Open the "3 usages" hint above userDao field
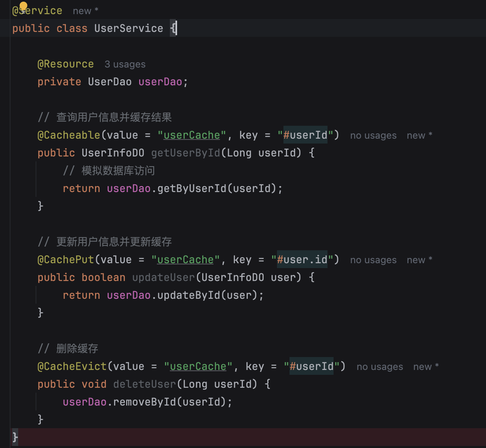Image resolution: width=486 pixels, height=448 pixels. coord(125,64)
